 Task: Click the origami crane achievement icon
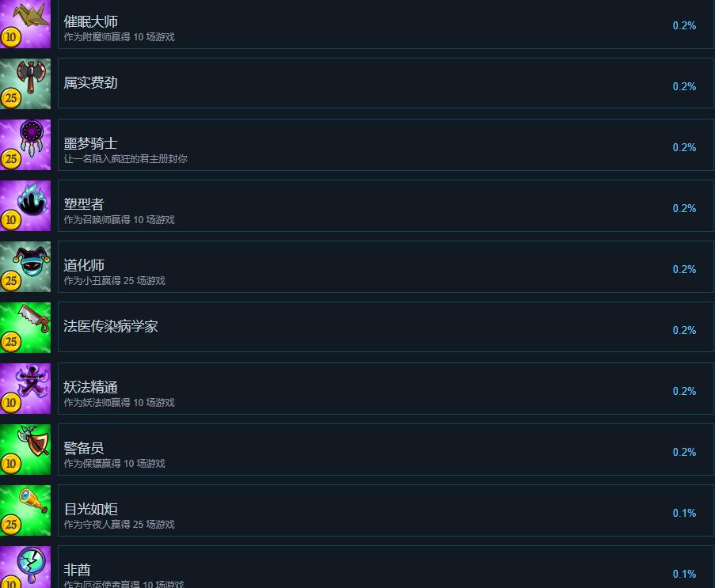[25, 24]
